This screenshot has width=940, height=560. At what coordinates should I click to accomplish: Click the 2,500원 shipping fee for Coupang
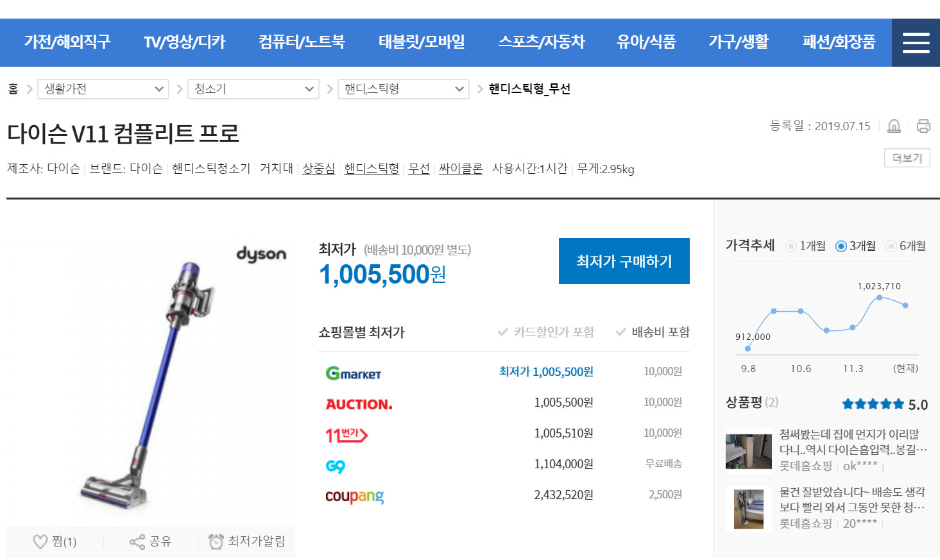665,495
